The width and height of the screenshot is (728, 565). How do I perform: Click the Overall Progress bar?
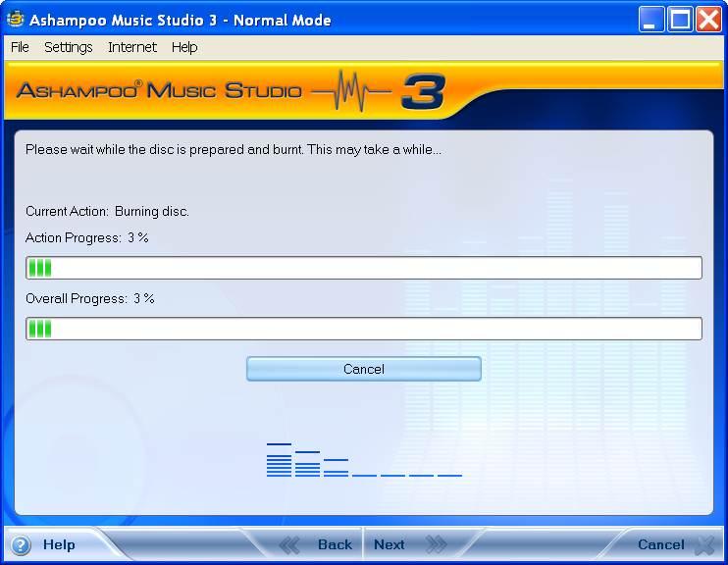pos(363,329)
